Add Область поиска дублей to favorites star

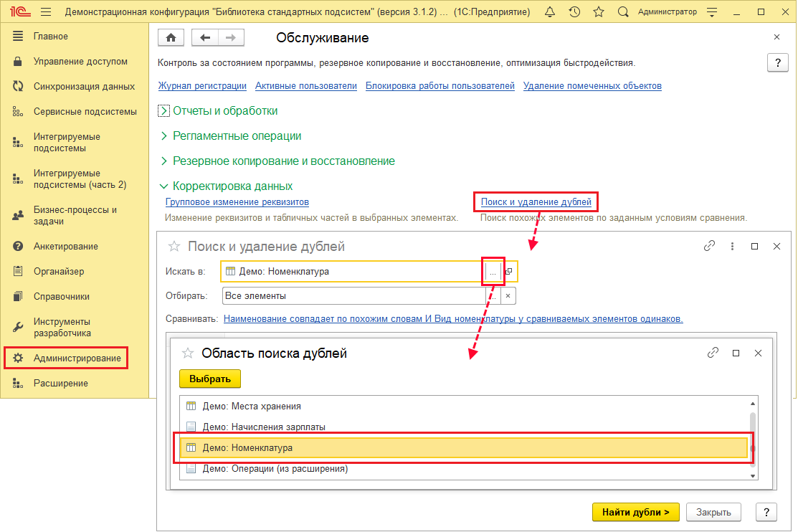188,353
